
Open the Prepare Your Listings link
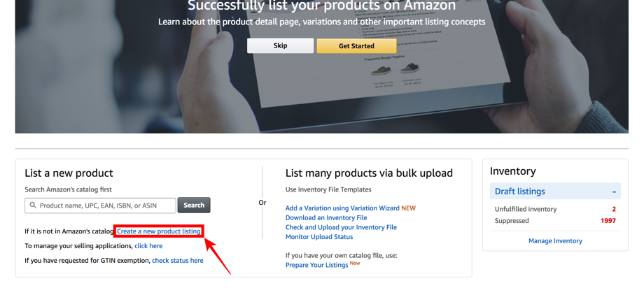(x=316, y=265)
